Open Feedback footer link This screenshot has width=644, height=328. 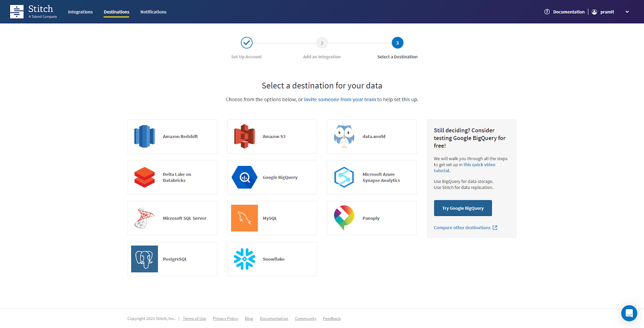click(332, 319)
